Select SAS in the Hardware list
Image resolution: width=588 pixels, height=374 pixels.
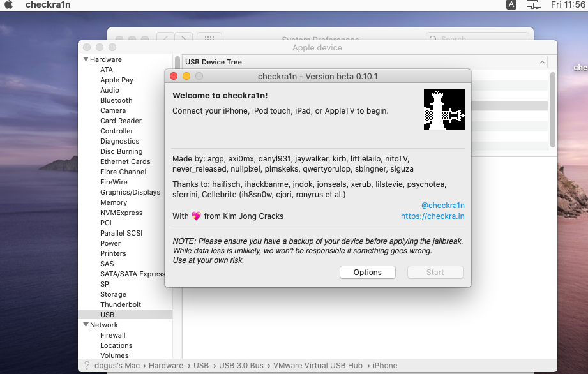pyautogui.click(x=107, y=264)
